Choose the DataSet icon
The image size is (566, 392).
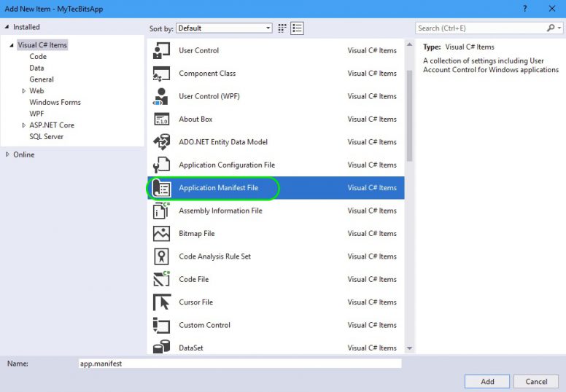(x=161, y=347)
